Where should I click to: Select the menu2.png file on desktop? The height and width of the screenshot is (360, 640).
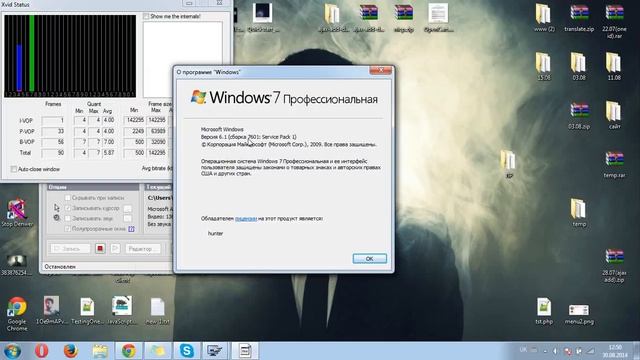point(579,313)
